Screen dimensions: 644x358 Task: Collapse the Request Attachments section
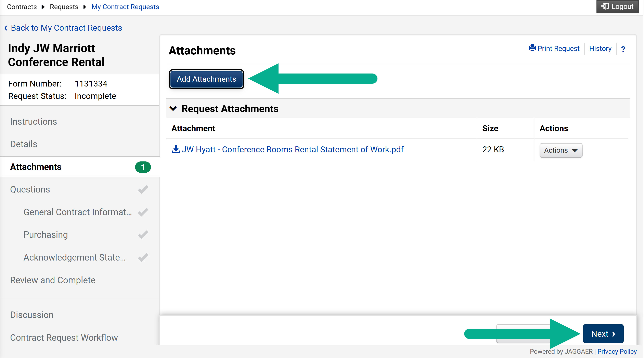(173, 109)
